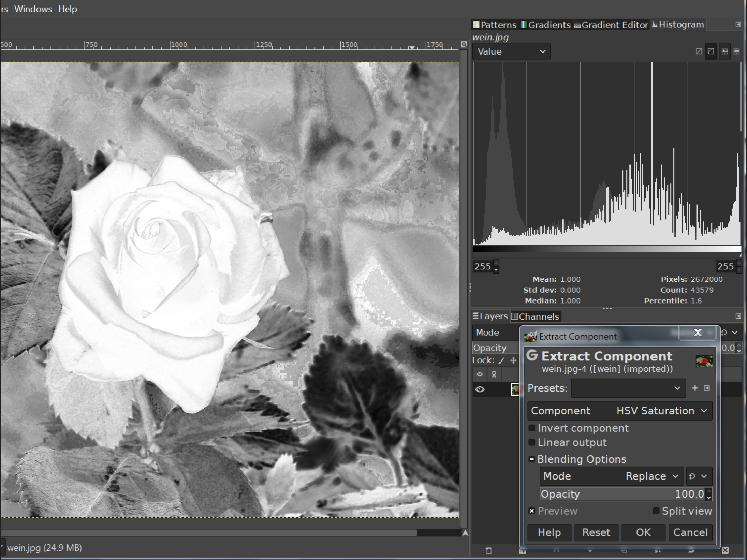Hide the wein.jpg layer eye icon

[x=480, y=389]
